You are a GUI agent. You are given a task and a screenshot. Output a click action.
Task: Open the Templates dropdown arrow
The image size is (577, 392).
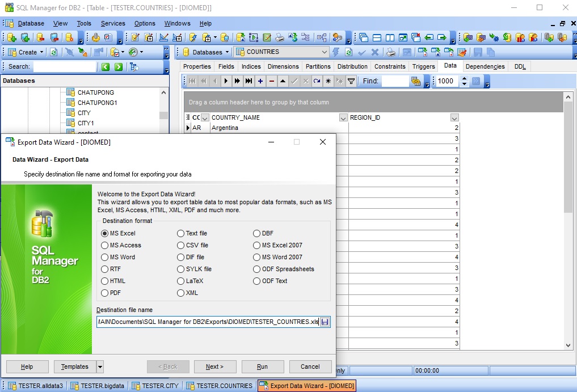(x=100, y=366)
